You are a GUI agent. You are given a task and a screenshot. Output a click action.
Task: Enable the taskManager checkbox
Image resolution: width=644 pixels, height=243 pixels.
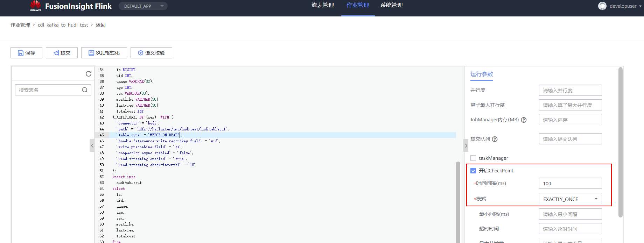click(473, 158)
